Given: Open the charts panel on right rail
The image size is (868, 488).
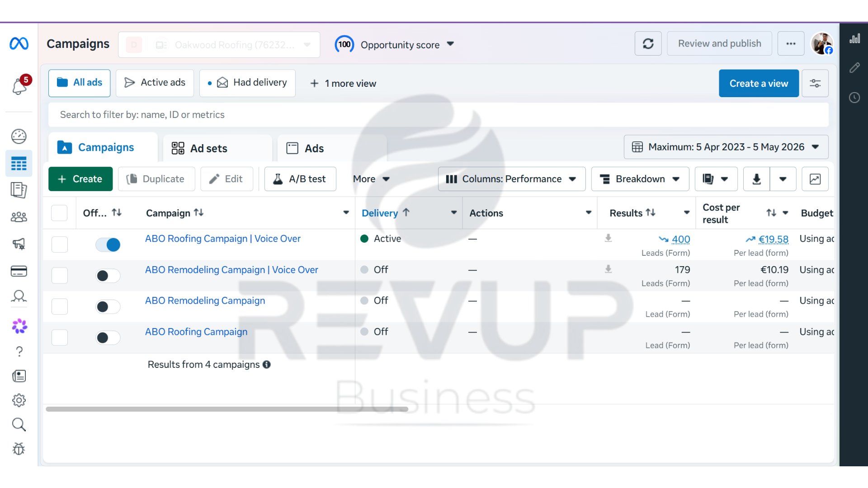Looking at the screenshot, I should click(x=854, y=39).
